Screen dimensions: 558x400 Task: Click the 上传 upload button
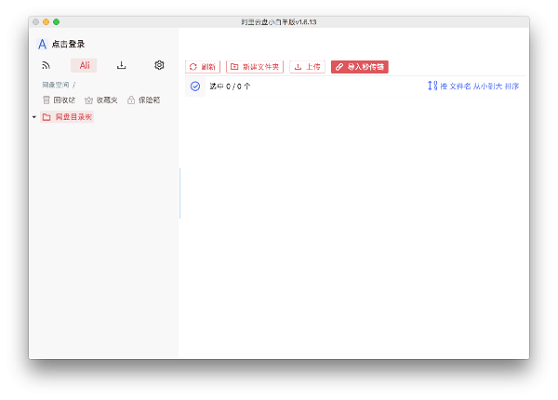[307, 67]
